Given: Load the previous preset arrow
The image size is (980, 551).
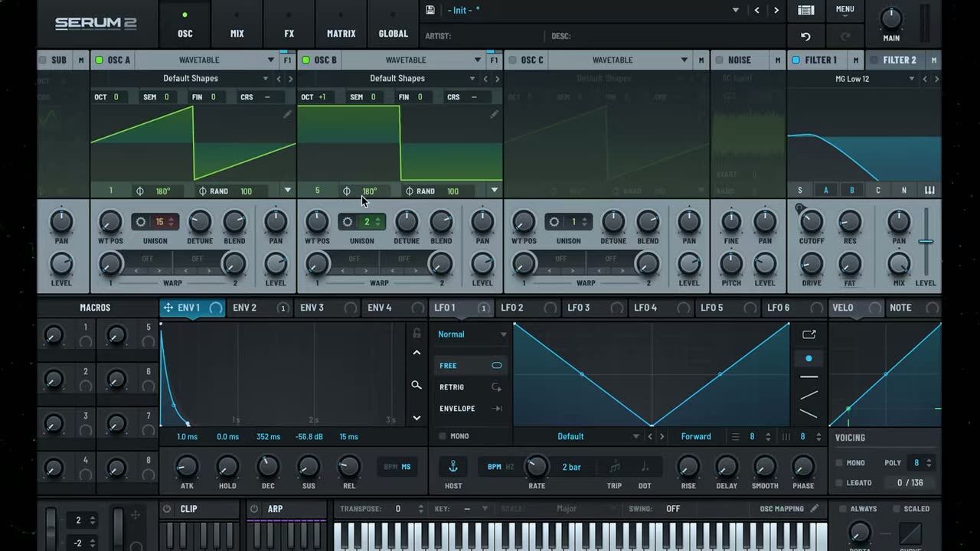Looking at the screenshot, I should tap(757, 10).
